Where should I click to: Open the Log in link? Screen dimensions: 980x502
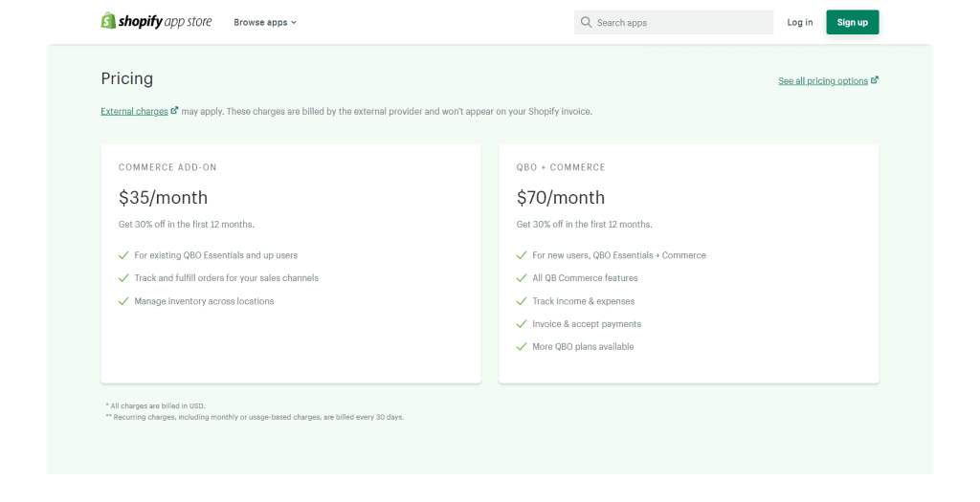(800, 23)
